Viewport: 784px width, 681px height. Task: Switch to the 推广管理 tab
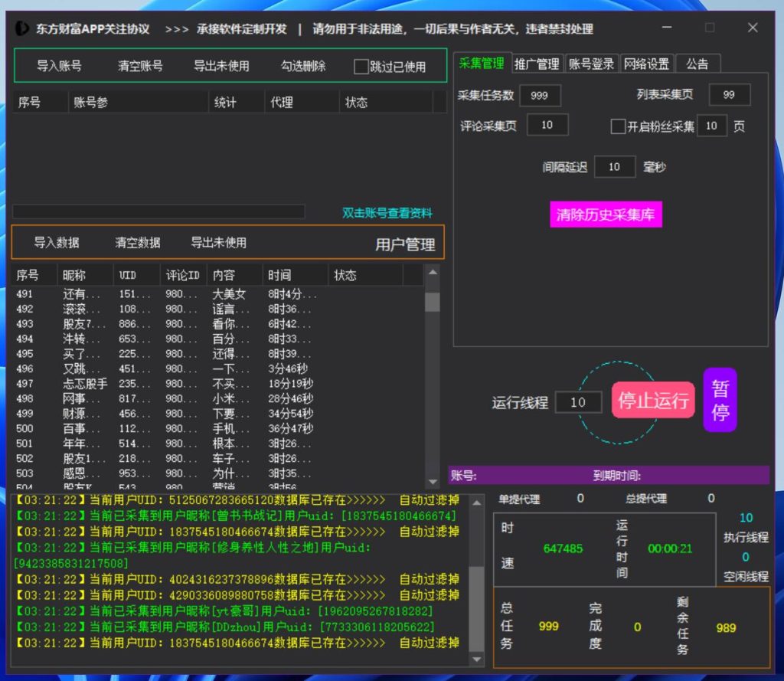(x=537, y=64)
